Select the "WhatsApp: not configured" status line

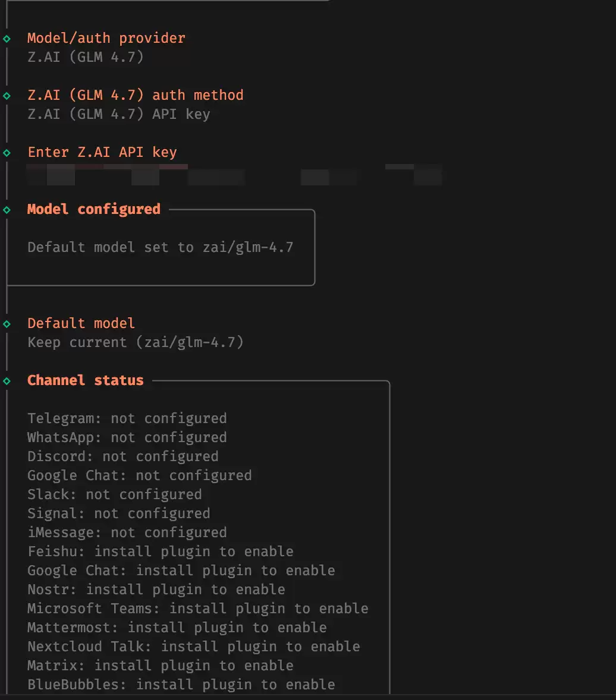[x=127, y=437]
